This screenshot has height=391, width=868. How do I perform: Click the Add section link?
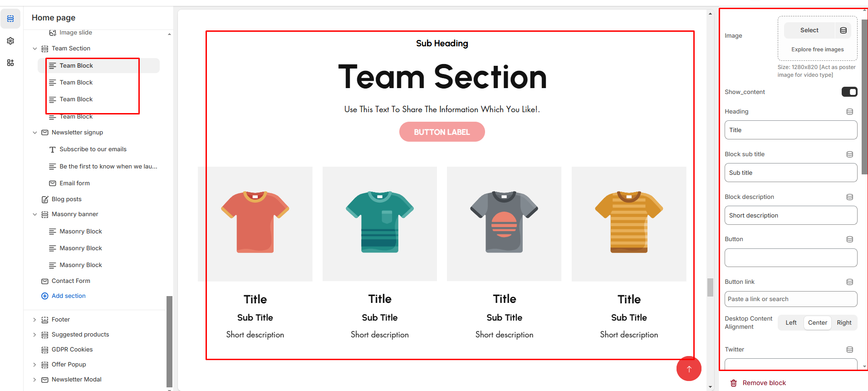click(x=69, y=296)
